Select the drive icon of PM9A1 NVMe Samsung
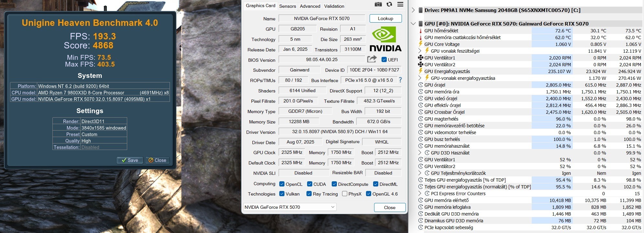644x233 pixels. [421, 10]
